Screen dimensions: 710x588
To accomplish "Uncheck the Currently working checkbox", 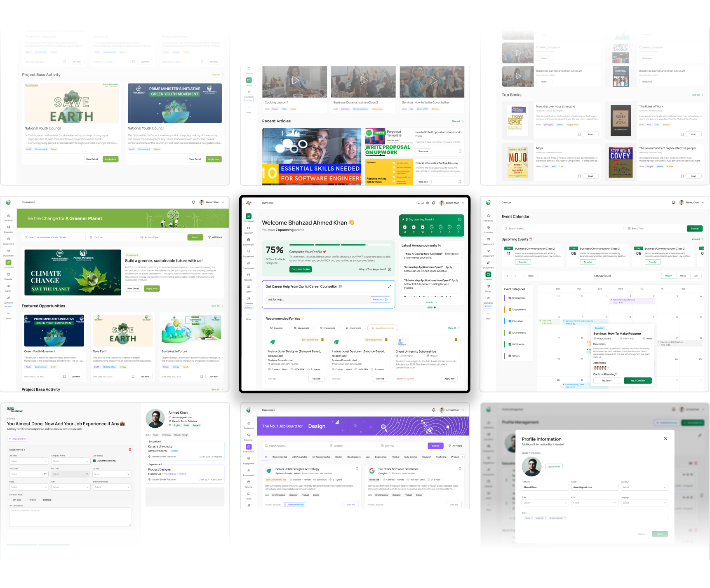I will pos(94,461).
